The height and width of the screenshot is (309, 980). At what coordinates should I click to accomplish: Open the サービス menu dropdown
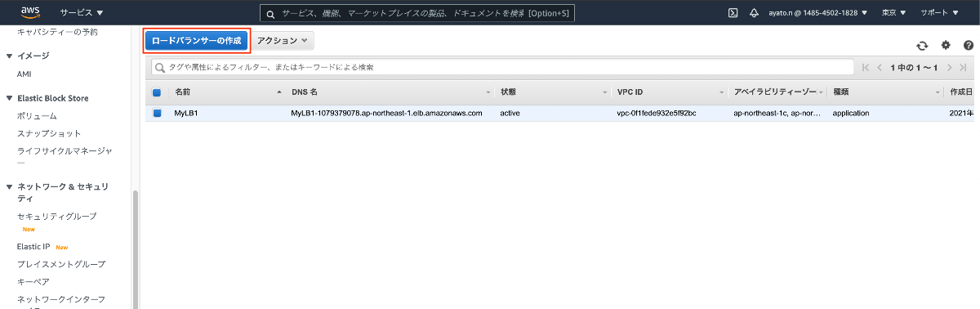(82, 13)
